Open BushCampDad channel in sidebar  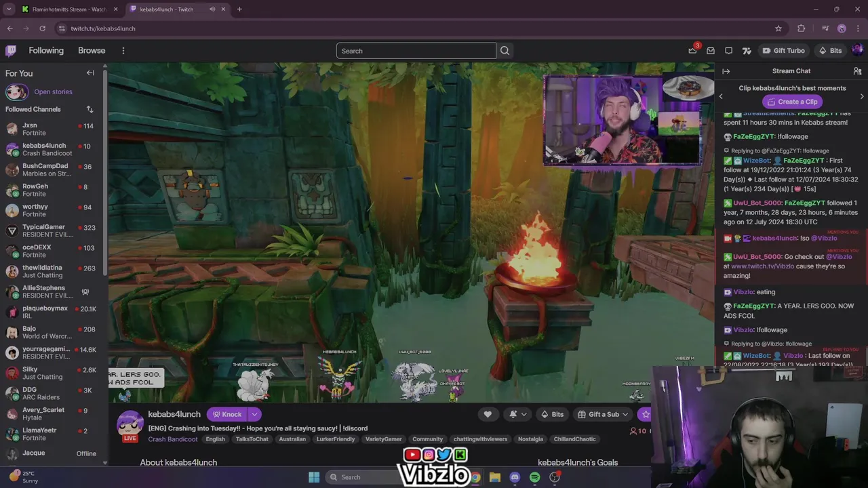point(52,169)
